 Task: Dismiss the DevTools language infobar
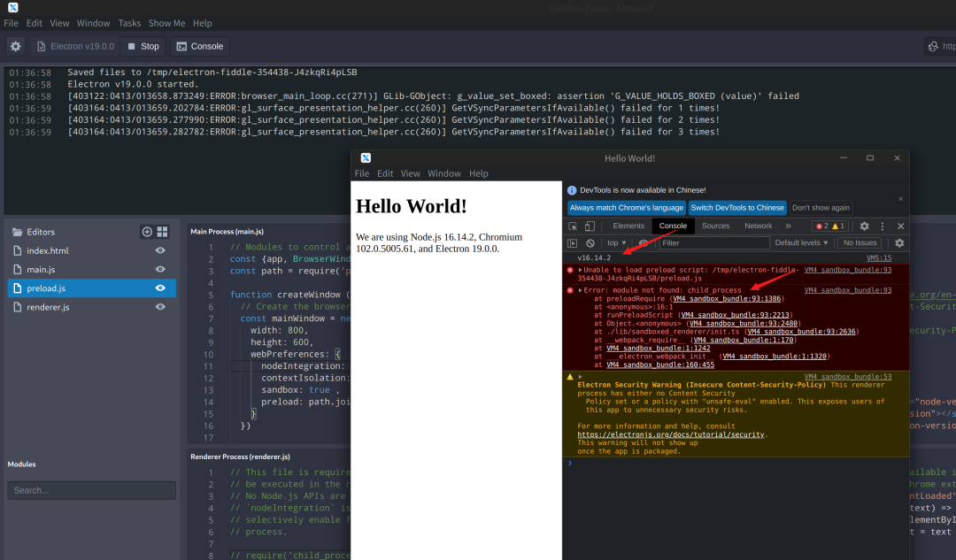click(x=900, y=199)
